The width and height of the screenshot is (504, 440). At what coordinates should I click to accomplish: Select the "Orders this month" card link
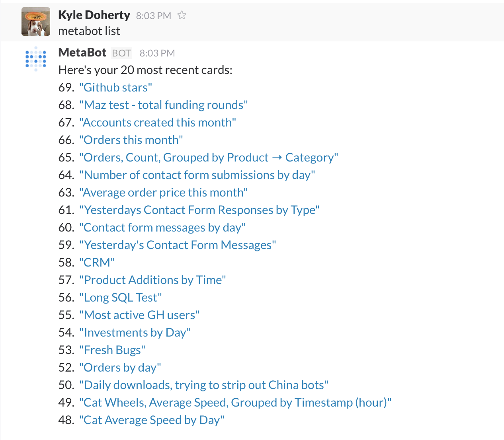pos(131,140)
